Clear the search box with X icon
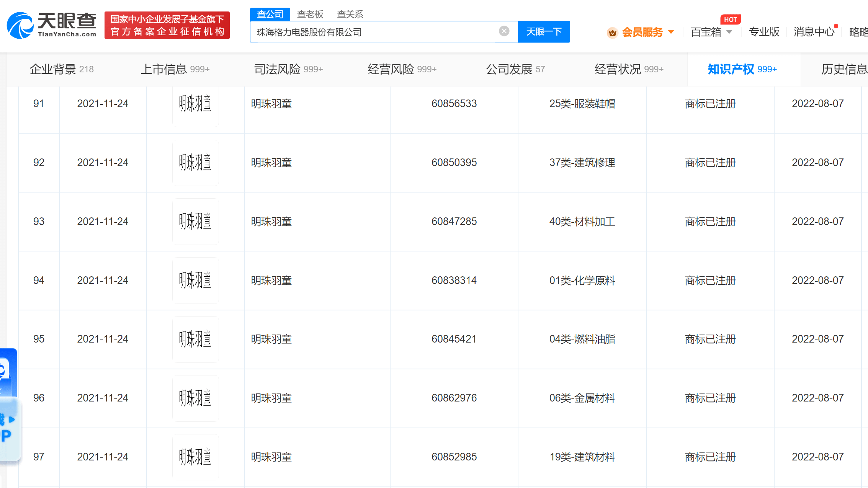 (504, 31)
